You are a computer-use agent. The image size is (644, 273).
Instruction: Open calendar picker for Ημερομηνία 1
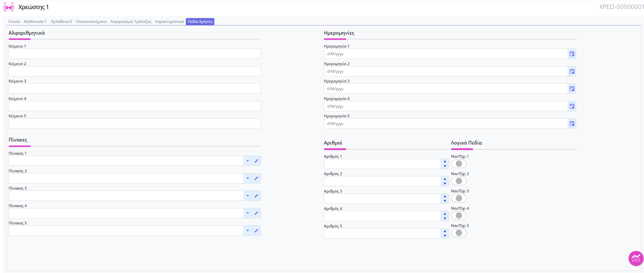tap(572, 54)
